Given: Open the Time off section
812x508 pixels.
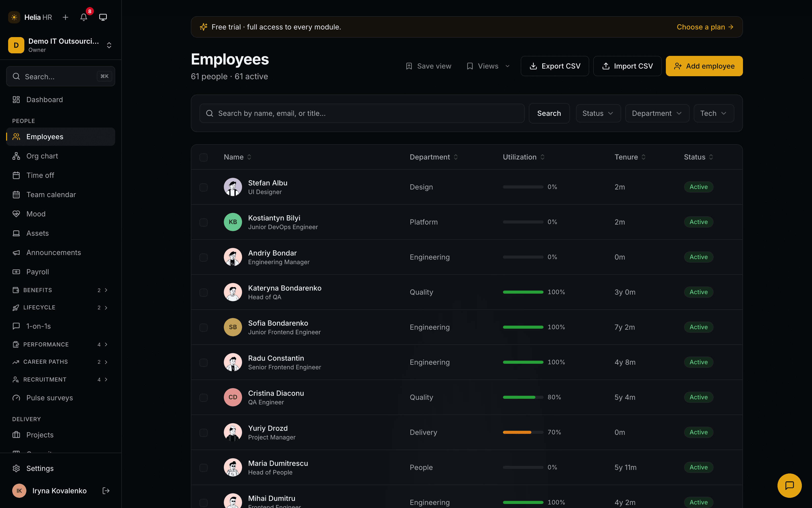Looking at the screenshot, I should pos(61,175).
